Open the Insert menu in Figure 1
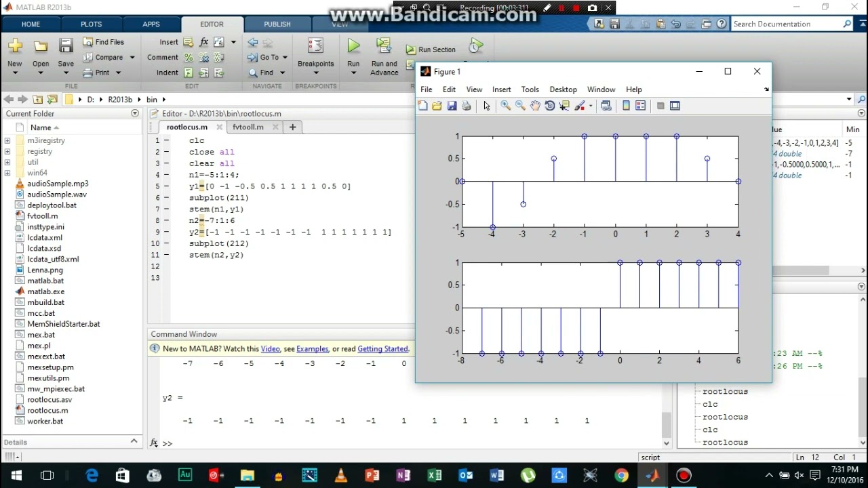The width and height of the screenshot is (868, 488). pos(501,89)
